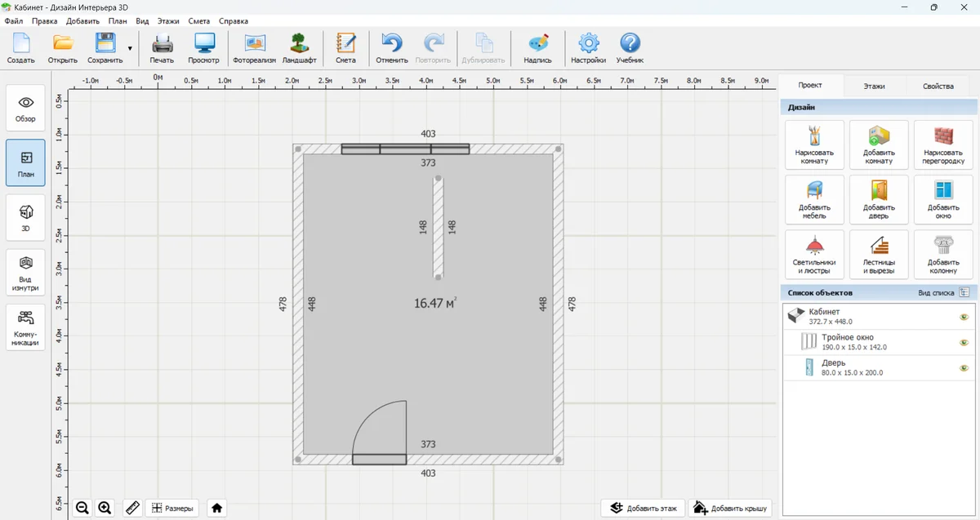This screenshot has height=520, width=980.
Task: Click the zoom out magnifier icon
Action: click(x=82, y=508)
